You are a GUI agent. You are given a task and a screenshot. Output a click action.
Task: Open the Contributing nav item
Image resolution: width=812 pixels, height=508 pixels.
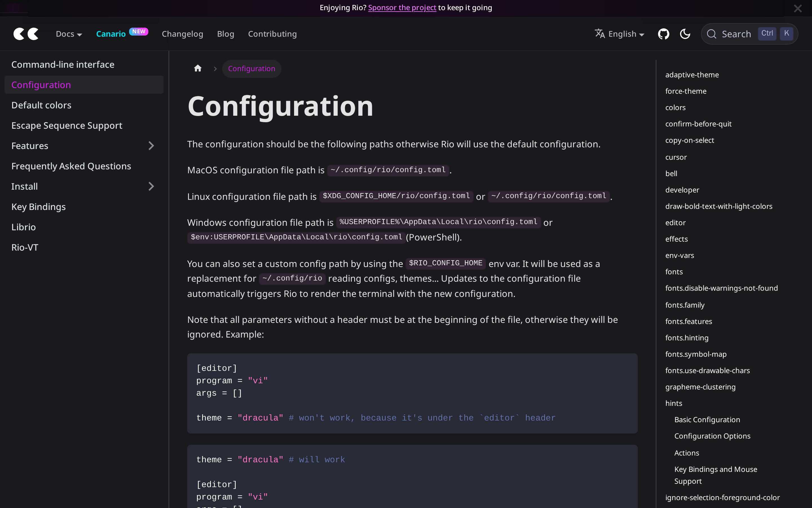[272, 34]
